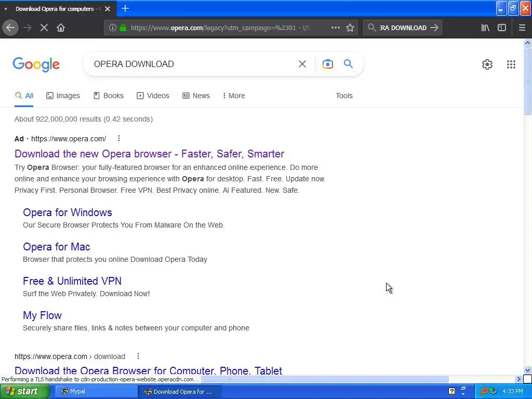Screen dimensions: 532x399
Task: View site information icon in address bar
Action: [x=113, y=28]
